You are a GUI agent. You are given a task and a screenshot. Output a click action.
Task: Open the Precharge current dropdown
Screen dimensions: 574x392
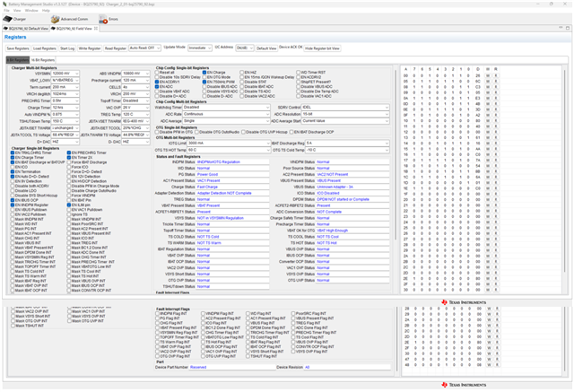click(135, 80)
